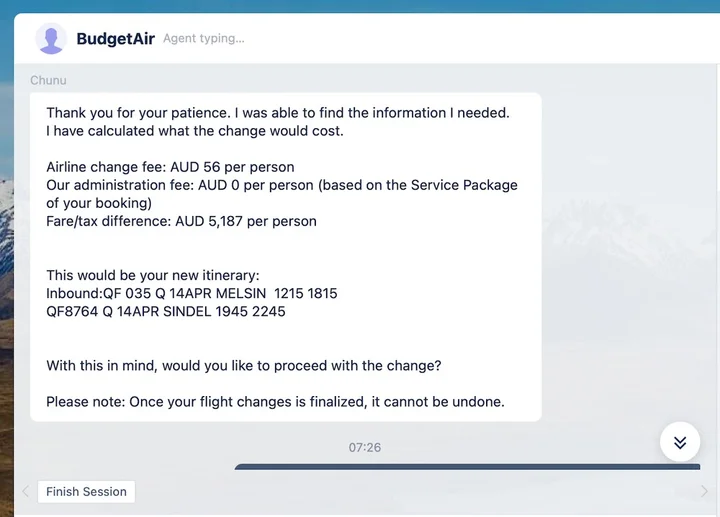
Task: Click the dark outgoing message bubble
Action: tap(466, 466)
